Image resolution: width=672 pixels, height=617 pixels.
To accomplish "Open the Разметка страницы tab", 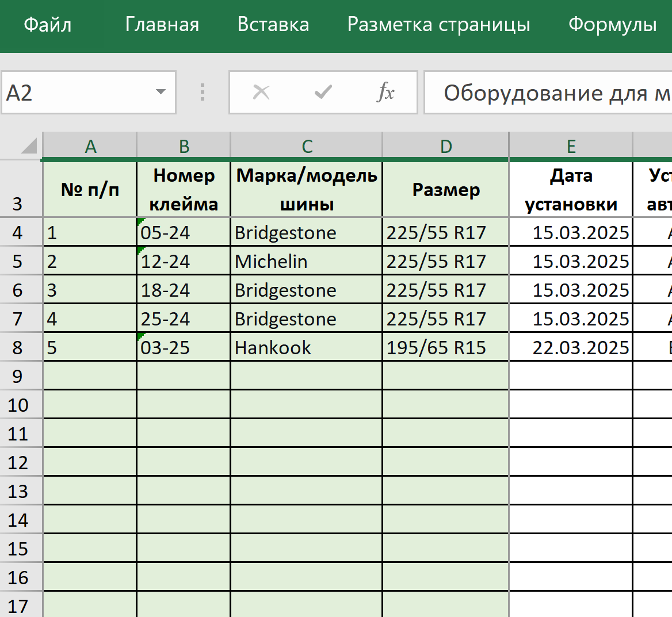I will [438, 25].
